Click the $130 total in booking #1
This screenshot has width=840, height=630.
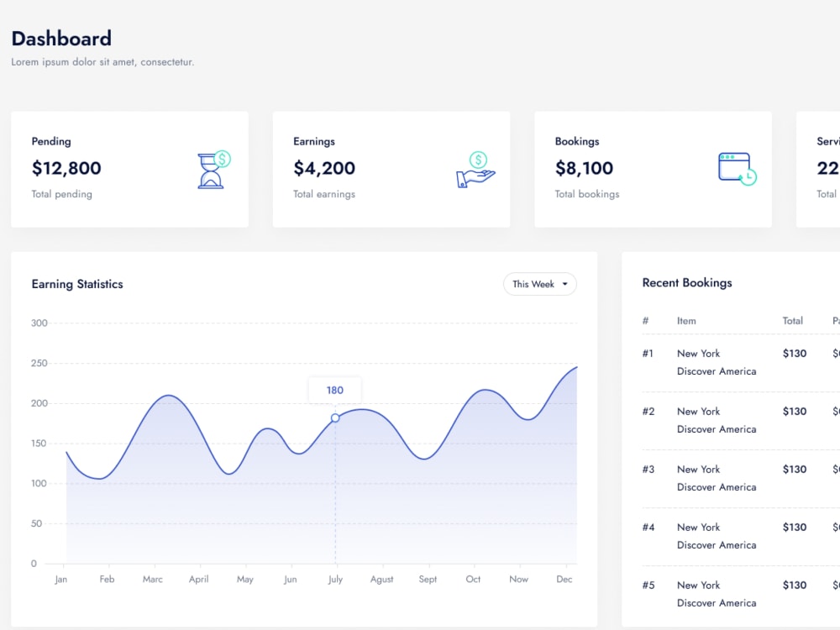(x=795, y=354)
